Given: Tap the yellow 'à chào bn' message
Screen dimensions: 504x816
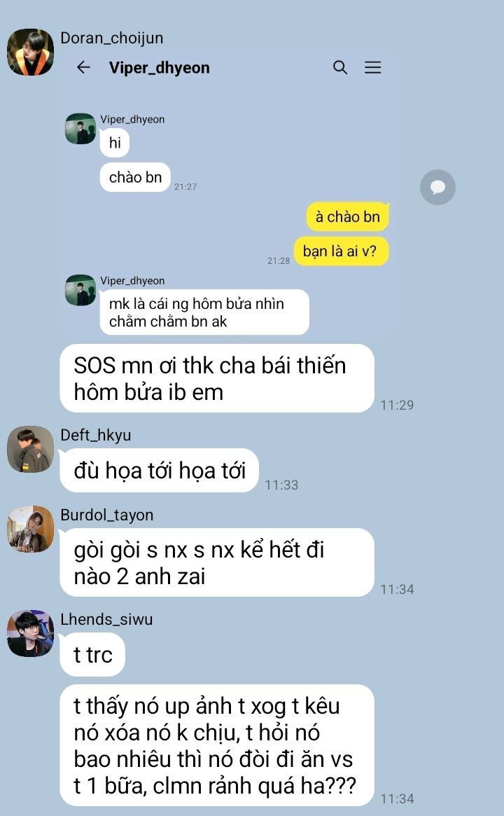Looking at the screenshot, I should click(x=348, y=217).
